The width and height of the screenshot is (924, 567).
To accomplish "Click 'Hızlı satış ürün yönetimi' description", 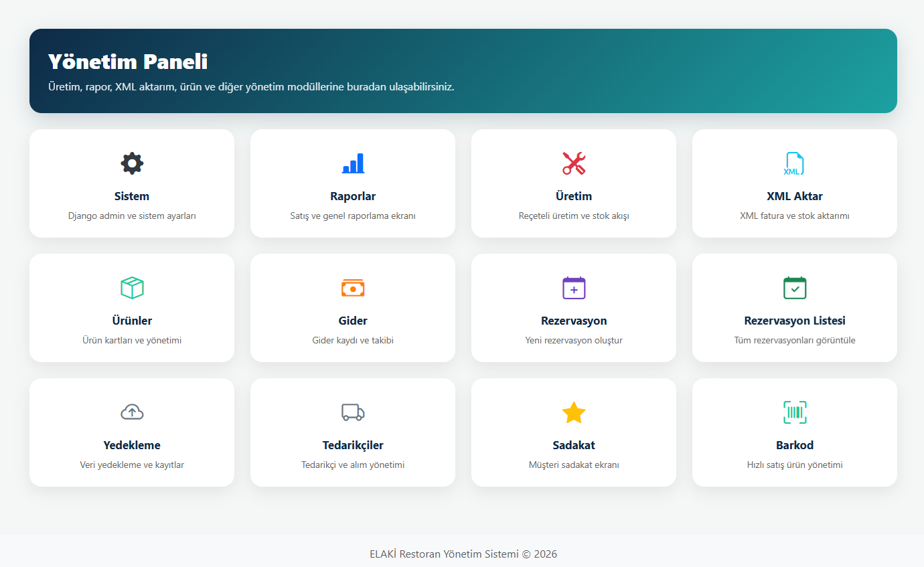I will 795,465.
